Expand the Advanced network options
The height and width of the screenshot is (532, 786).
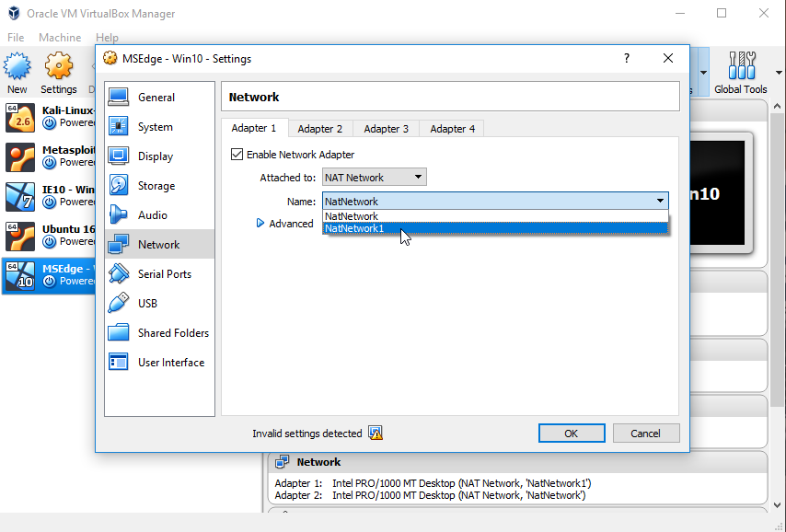(x=284, y=224)
